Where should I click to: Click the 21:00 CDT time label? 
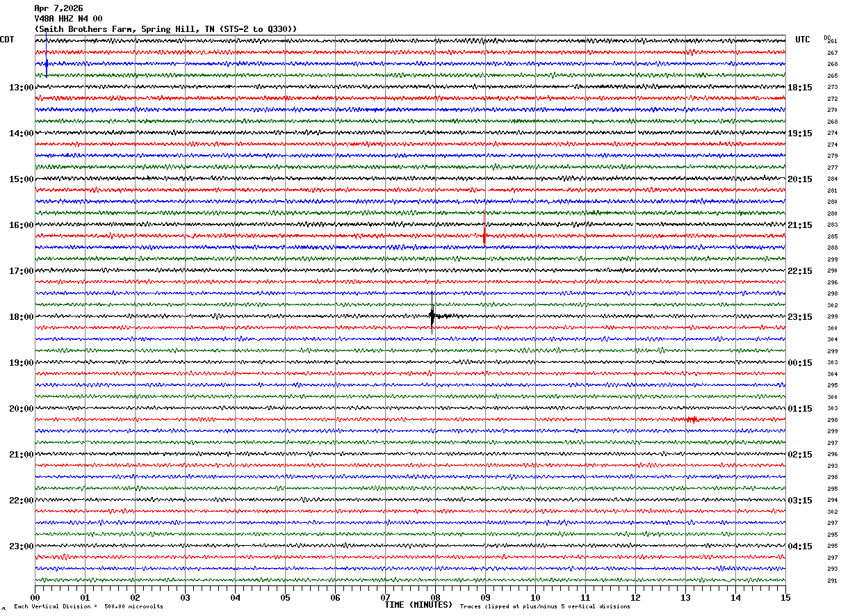(x=22, y=455)
